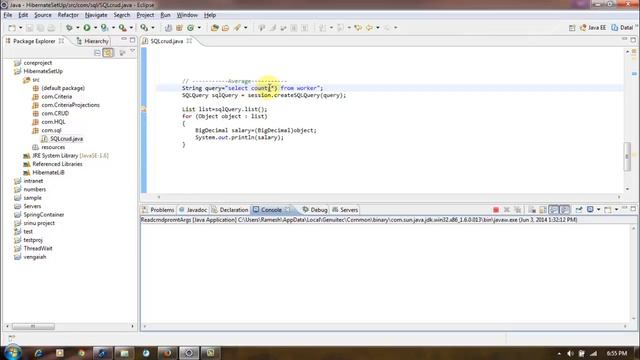Go to Last Edit Location icon
The image size is (640, 360).
pos(358,28)
